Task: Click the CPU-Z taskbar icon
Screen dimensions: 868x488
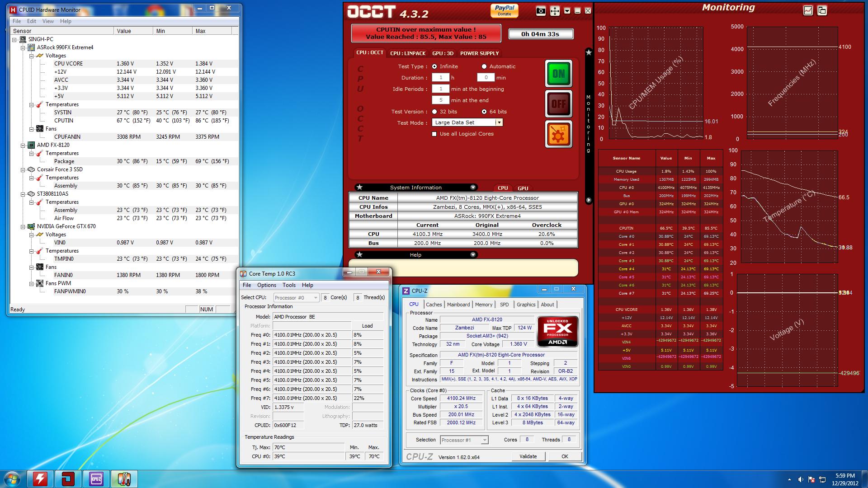Action: [x=96, y=479]
